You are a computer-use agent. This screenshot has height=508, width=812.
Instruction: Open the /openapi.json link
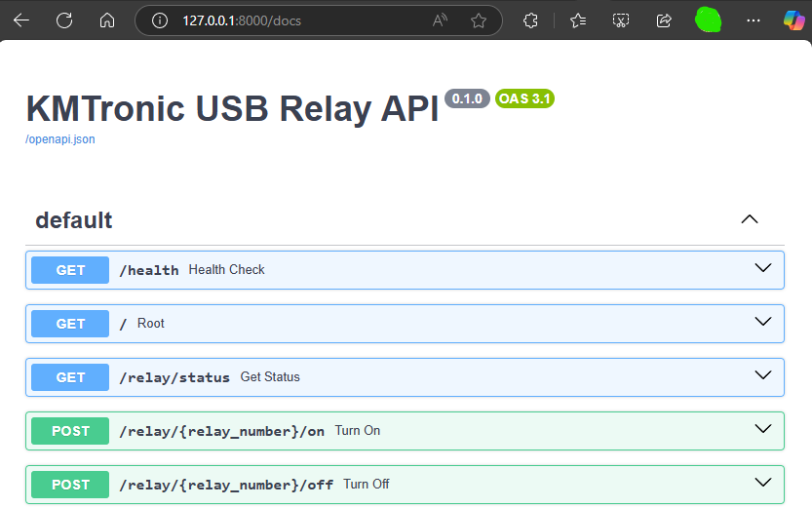[60, 139]
